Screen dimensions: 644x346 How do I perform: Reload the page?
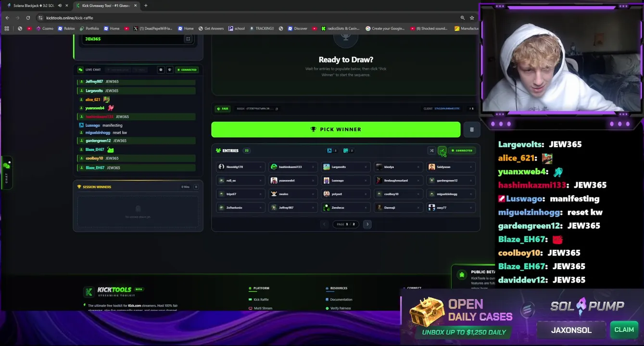point(28,18)
